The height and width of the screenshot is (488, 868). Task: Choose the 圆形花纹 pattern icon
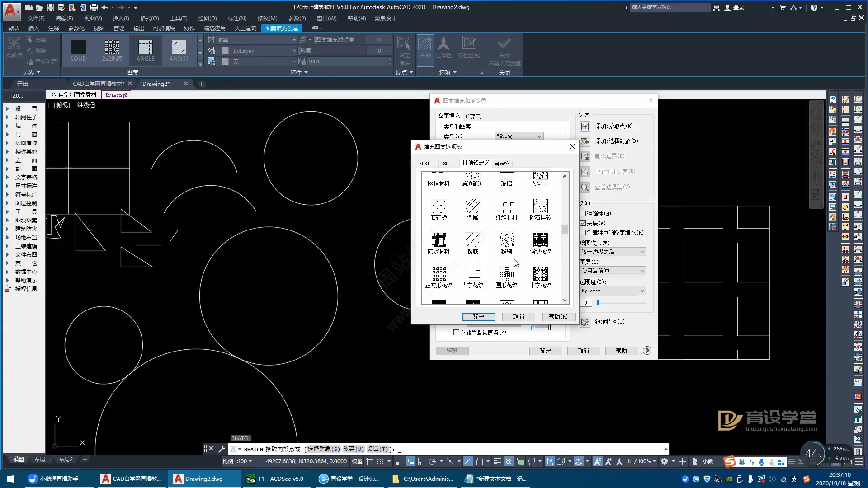coord(506,274)
